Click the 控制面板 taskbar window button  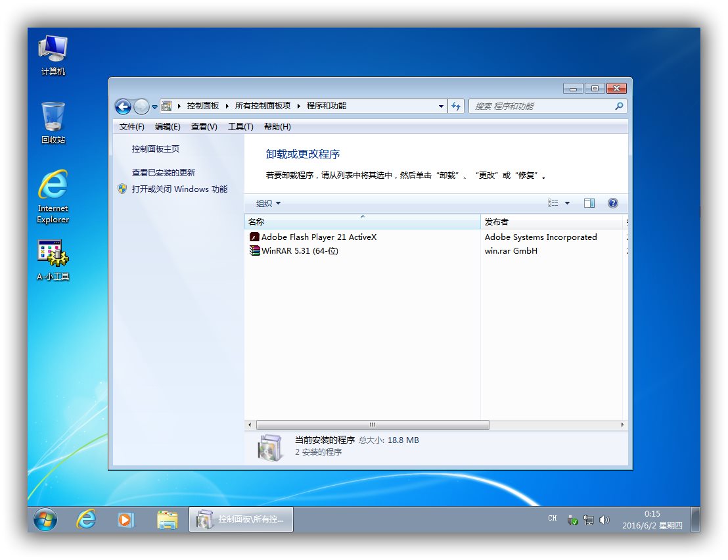(x=241, y=519)
